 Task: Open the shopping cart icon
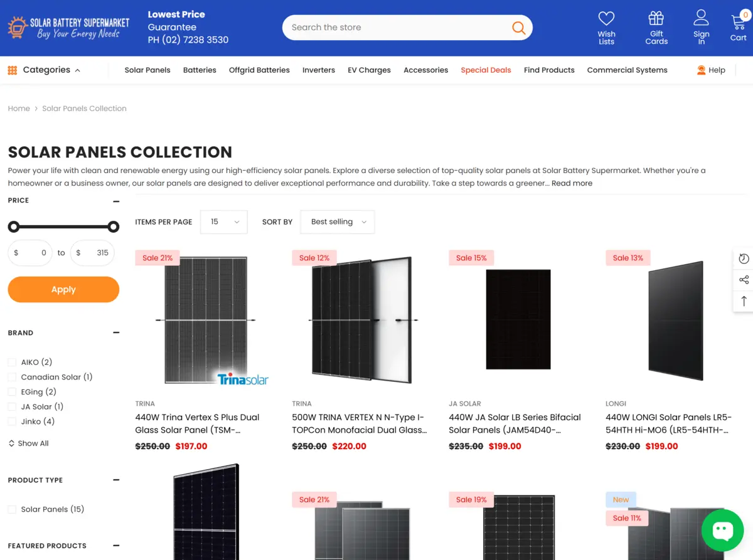[x=738, y=23]
